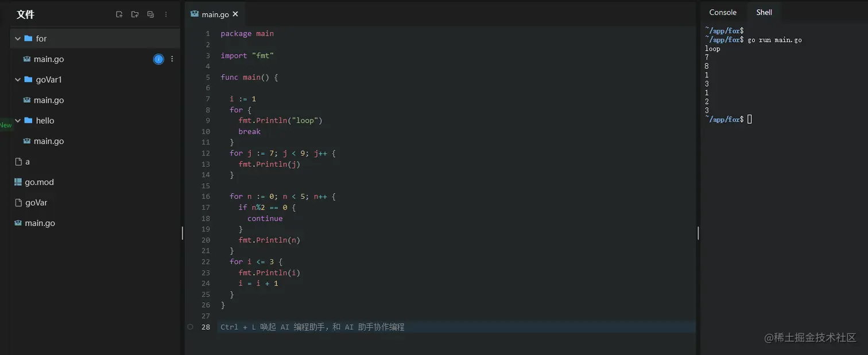
Task: Open the 'goVar' file
Action: tap(95, 202)
